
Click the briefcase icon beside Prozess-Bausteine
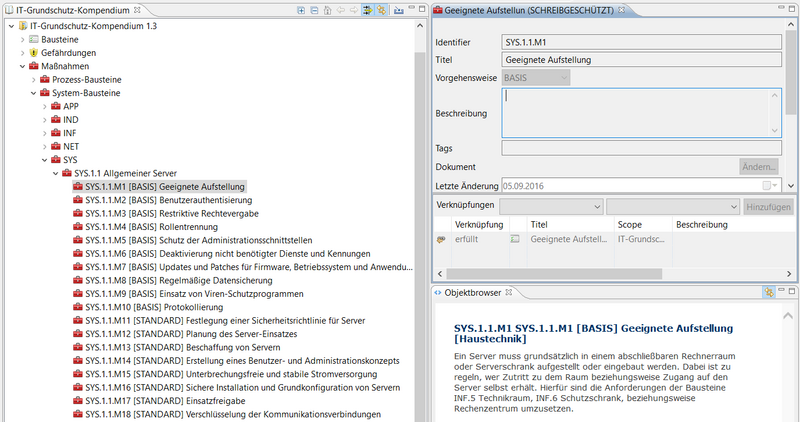pos(45,79)
